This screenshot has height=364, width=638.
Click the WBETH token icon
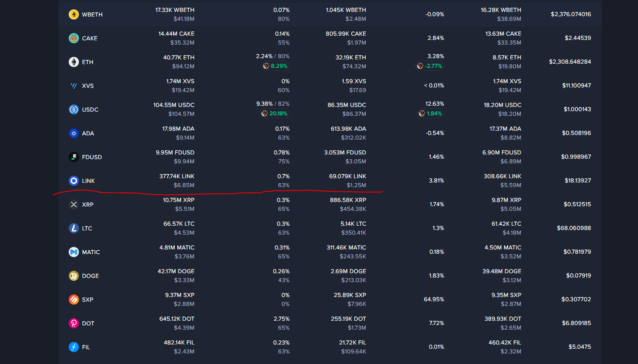[x=74, y=14]
